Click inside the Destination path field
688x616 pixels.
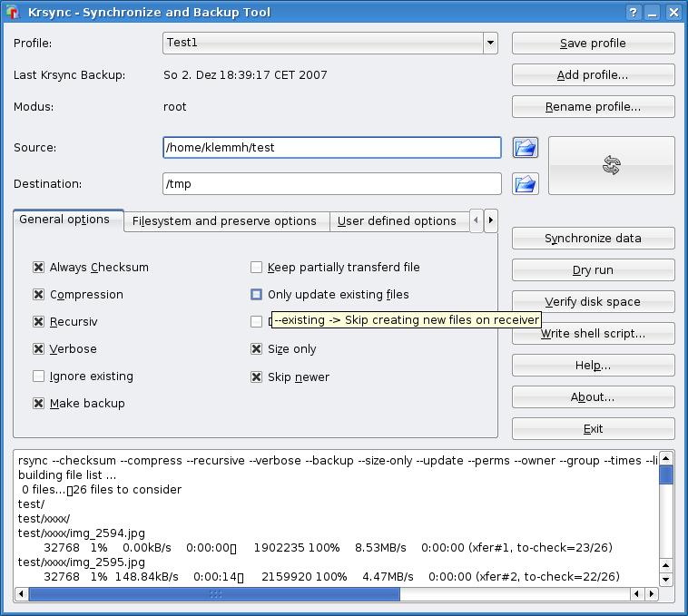point(331,183)
